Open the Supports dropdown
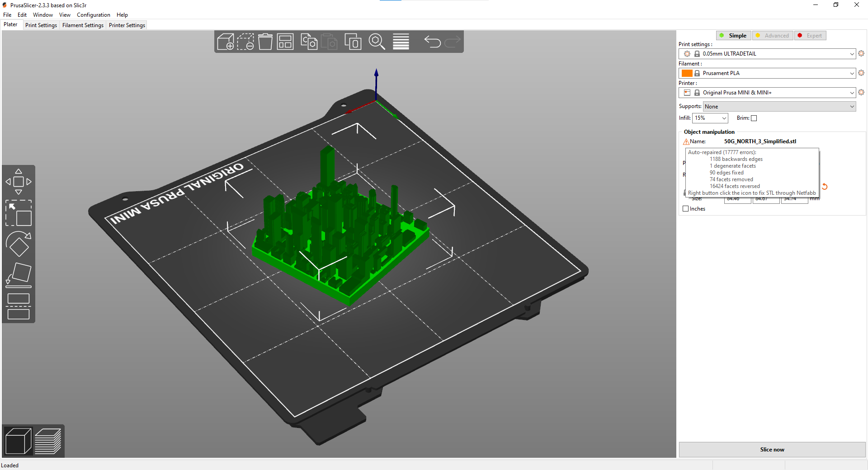The width and height of the screenshot is (868, 470). point(779,107)
